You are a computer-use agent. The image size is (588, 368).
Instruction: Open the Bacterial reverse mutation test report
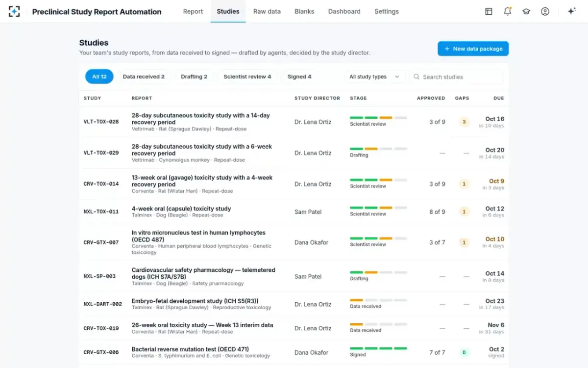(x=190, y=349)
